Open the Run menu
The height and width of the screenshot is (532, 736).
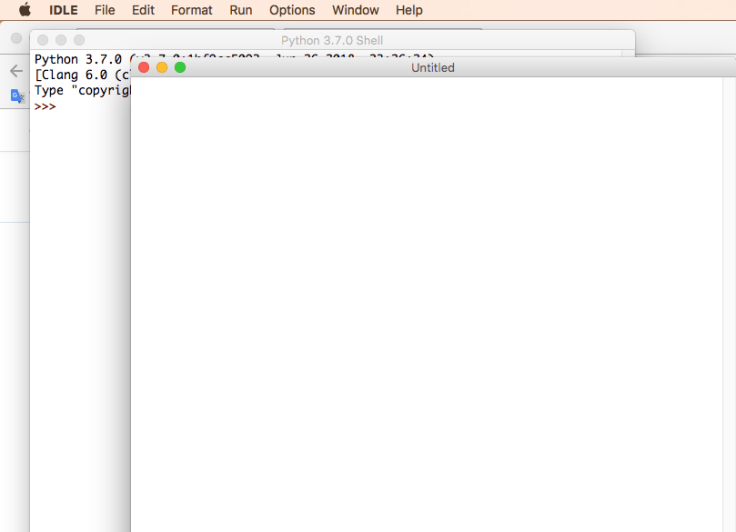[x=240, y=10]
